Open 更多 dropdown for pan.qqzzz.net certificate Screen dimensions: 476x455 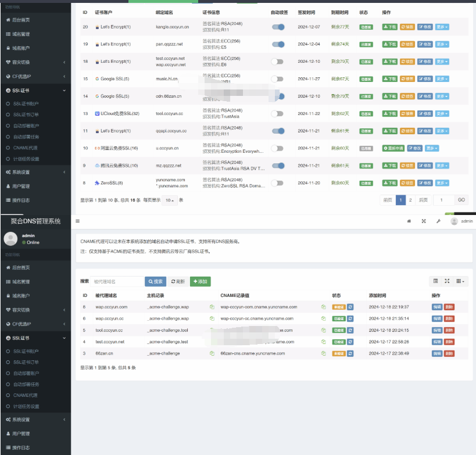pos(442,44)
